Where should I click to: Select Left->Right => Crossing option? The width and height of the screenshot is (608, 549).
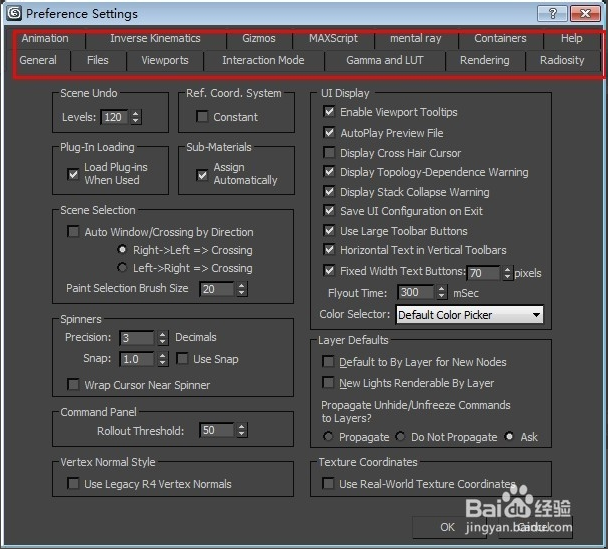[x=122, y=268]
